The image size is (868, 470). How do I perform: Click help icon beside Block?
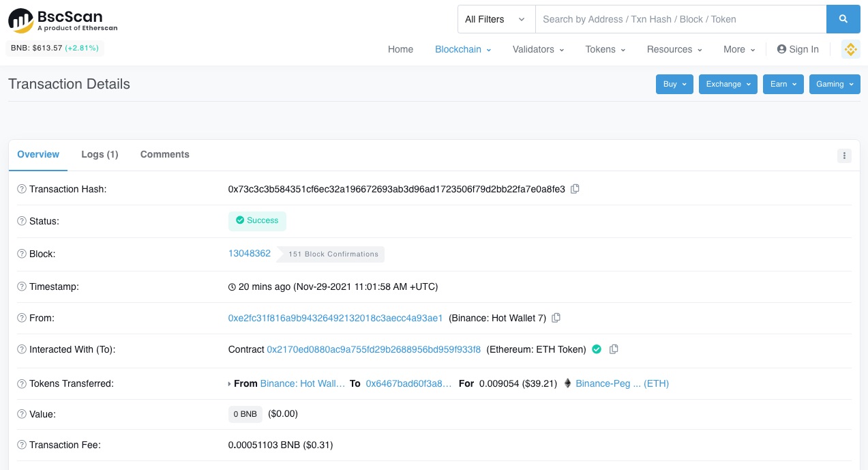pos(22,254)
